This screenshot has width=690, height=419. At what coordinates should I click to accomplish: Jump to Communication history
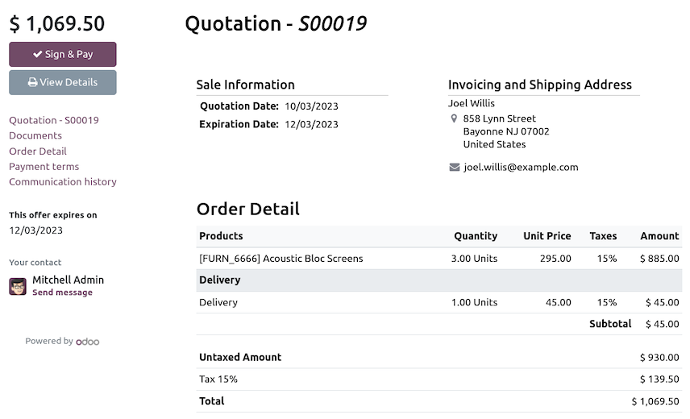point(62,182)
